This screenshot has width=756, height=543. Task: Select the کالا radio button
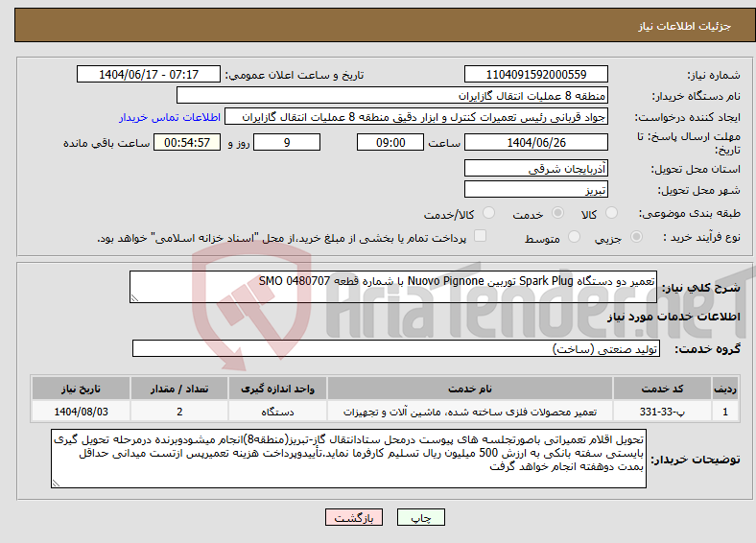(x=611, y=213)
